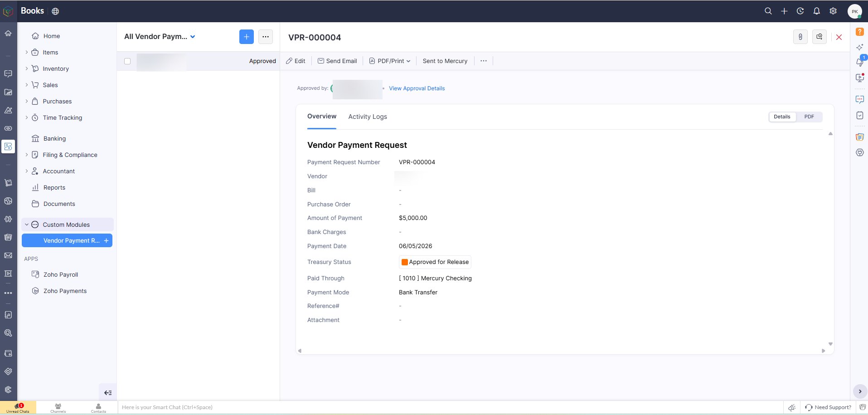Switch to PDF view toggle
This screenshot has width=868, height=415.
coord(809,117)
